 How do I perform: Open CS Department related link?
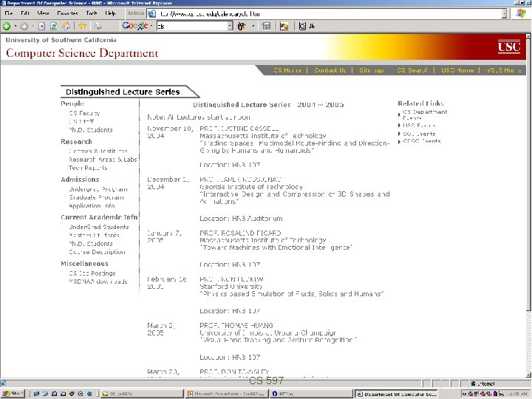[425, 115]
